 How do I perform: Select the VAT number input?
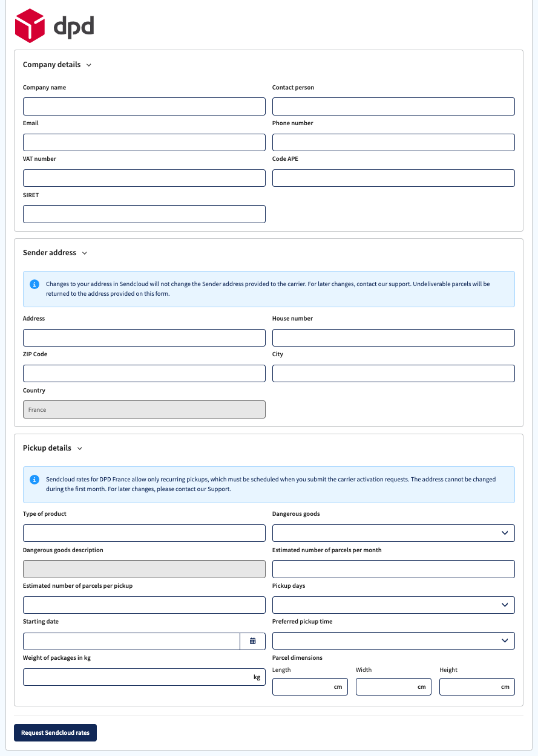tap(144, 178)
